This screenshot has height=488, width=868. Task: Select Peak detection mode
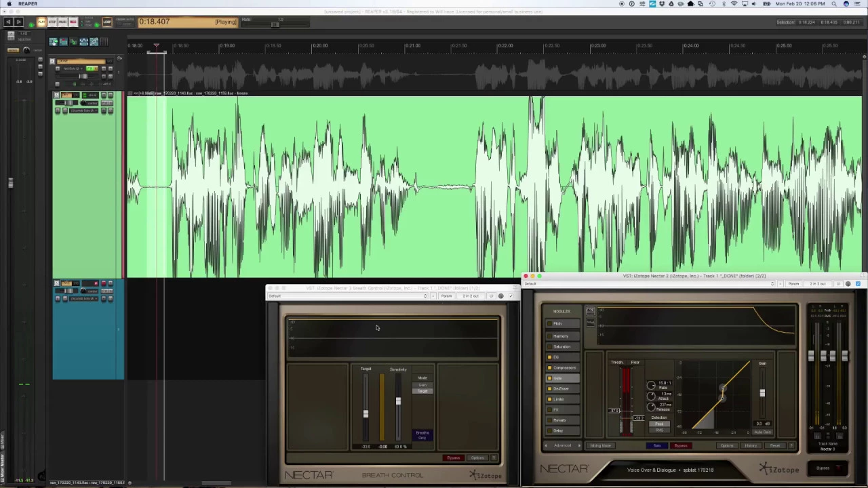click(x=659, y=424)
